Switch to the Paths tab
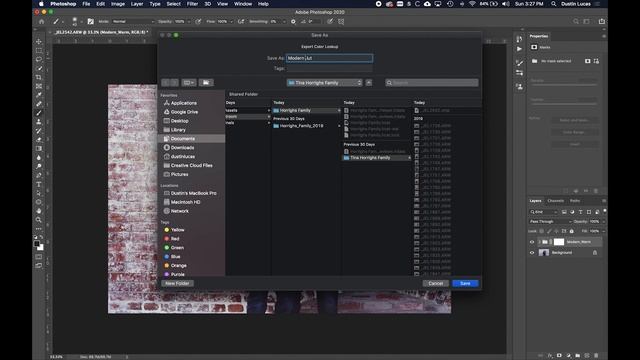The image size is (640, 360). (x=575, y=201)
